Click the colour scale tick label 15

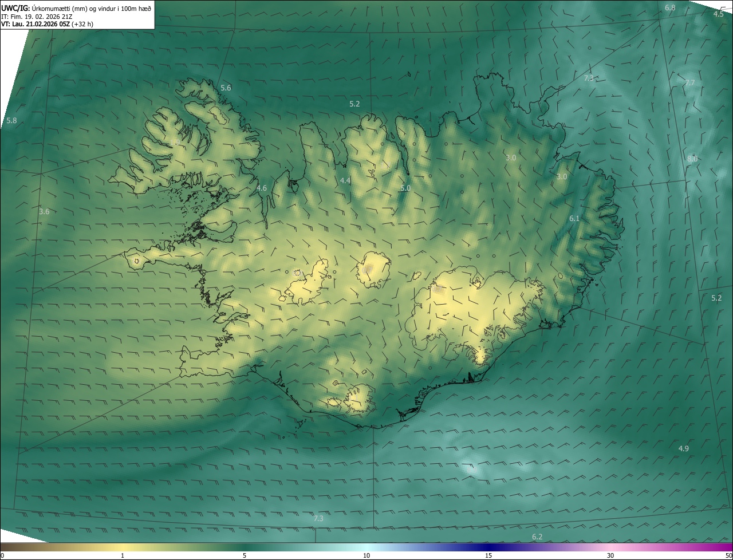pos(488,555)
